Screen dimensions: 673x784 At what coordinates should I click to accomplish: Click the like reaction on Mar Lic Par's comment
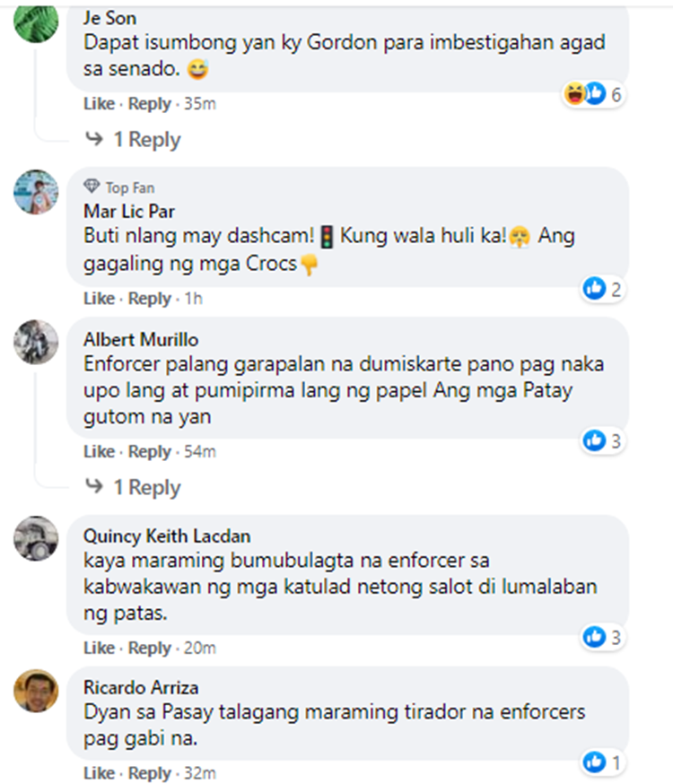pos(595,289)
